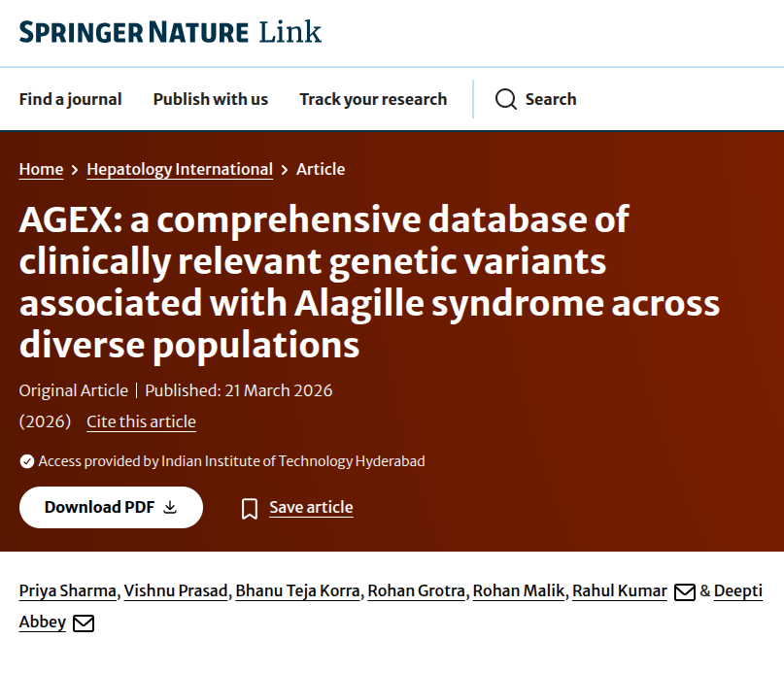Image resolution: width=784 pixels, height=673 pixels.
Task: Click Rahul Kumar's email envelope icon
Action: pos(684,591)
